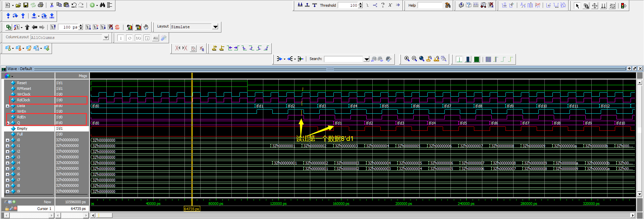
Task: Toggle the lock icon for Cursor 1
Action: 7,209
